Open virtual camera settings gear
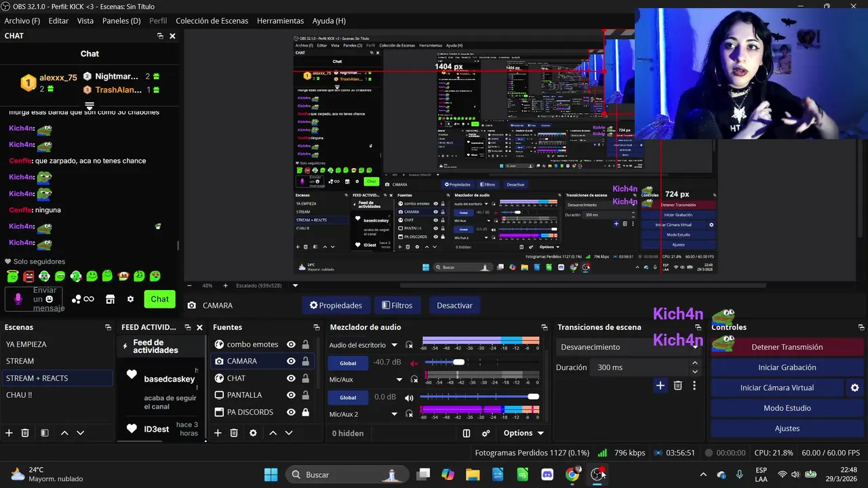 tap(854, 388)
